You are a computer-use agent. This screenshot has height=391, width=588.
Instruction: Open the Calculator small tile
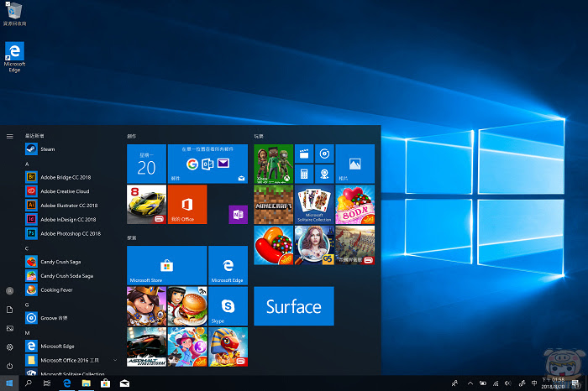click(x=304, y=174)
